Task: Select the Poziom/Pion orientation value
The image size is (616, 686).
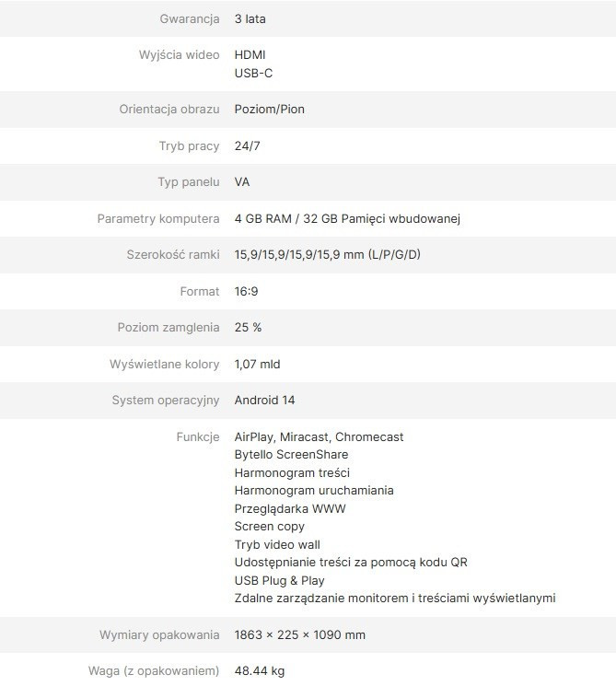Action: point(269,110)
